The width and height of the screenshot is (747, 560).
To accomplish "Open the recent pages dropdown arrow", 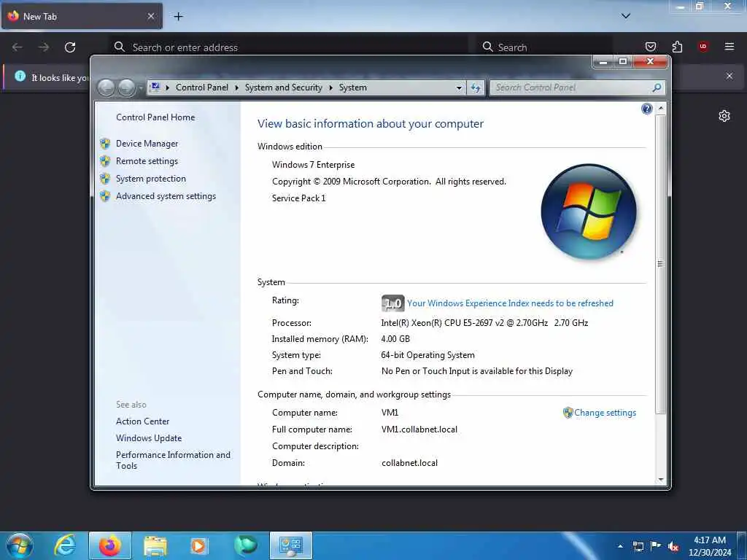I will [x=141, y=88].
